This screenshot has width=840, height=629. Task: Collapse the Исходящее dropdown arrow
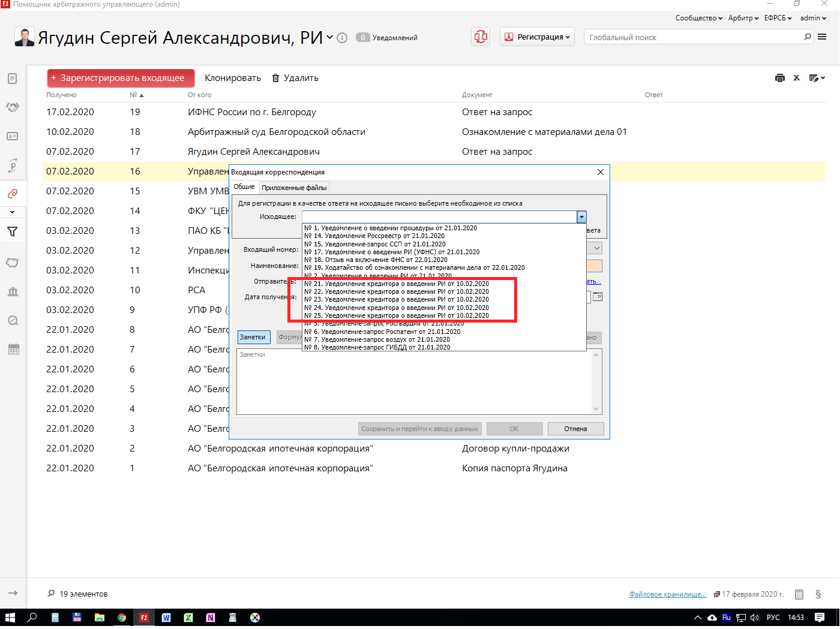(581, 217)
